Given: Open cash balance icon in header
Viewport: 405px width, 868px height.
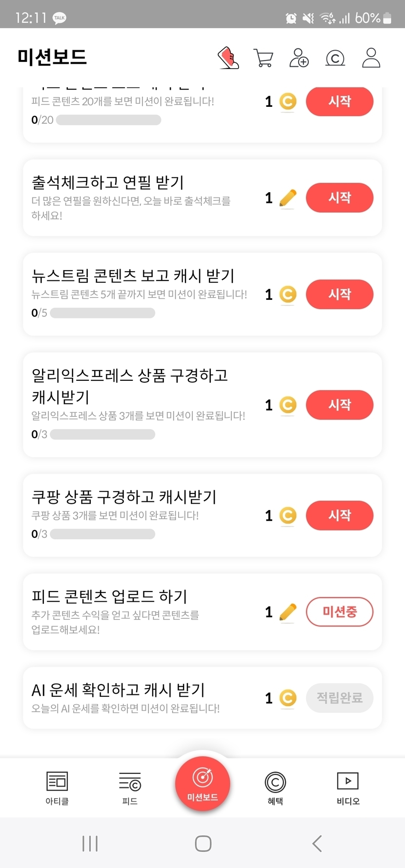Looking at the screenshot, I should pos(335,59).
